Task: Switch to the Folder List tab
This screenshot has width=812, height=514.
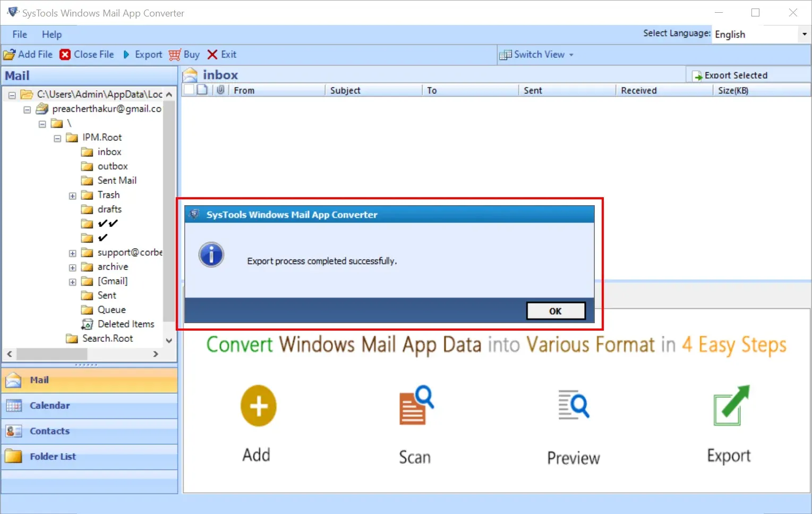Action: point(89,457)
